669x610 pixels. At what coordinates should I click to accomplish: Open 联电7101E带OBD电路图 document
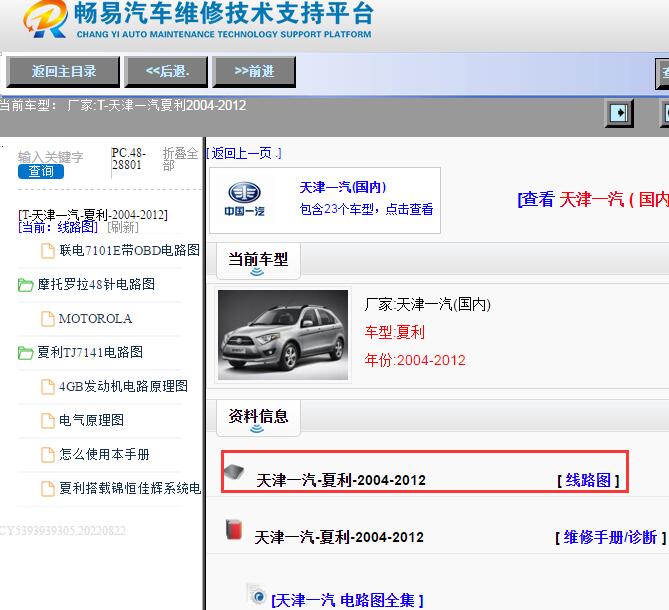pos(129,250)
